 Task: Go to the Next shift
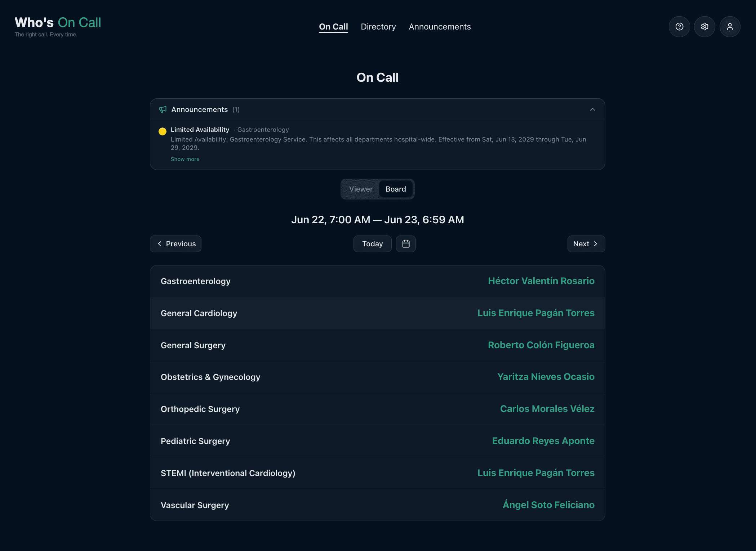[x=586, y=244]
